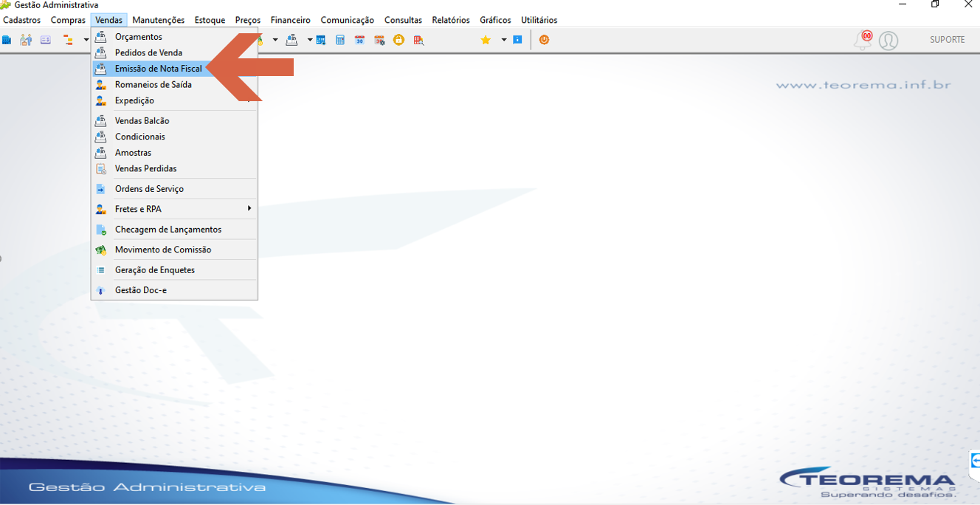
Task: Open the Gráficos menu
Action: [x=495, y=20]
